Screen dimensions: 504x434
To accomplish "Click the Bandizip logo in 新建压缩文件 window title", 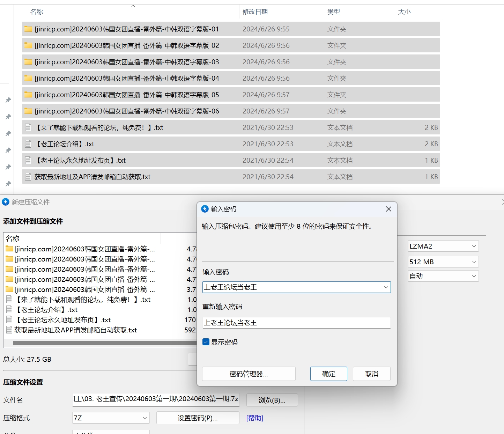I will point(6,202).
